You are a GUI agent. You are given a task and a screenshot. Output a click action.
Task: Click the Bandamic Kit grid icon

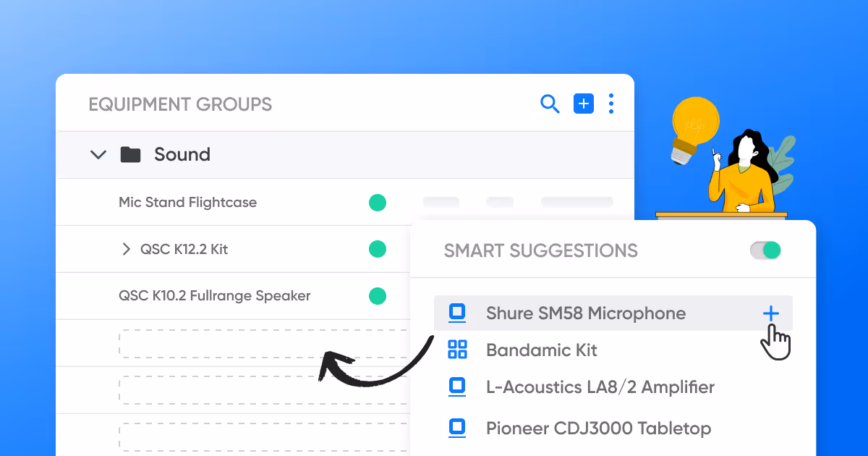point(457,350)
